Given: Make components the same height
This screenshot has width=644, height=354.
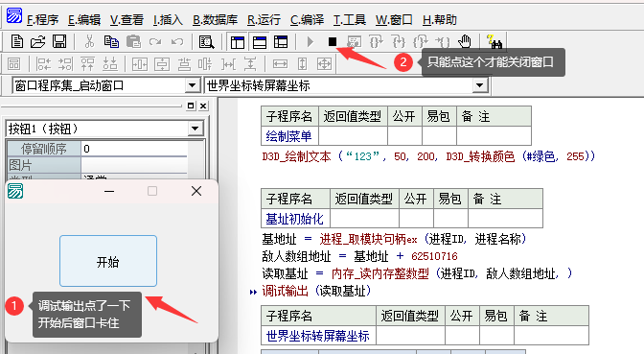Looking at the screenshot, I should (302, 64).
